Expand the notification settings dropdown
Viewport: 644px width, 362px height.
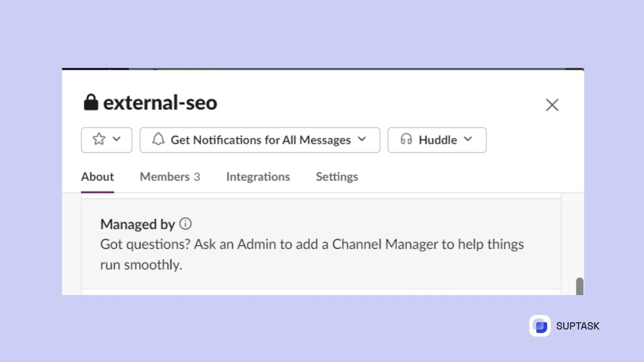click(x=362, y=140)
